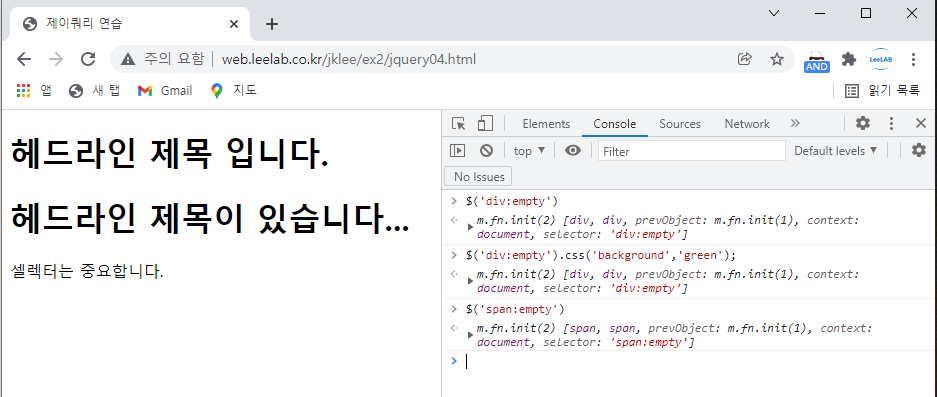Open the Chrome three-dot menu
The image size is (937, 397).
pyautogui.click(x=913, y=59)
